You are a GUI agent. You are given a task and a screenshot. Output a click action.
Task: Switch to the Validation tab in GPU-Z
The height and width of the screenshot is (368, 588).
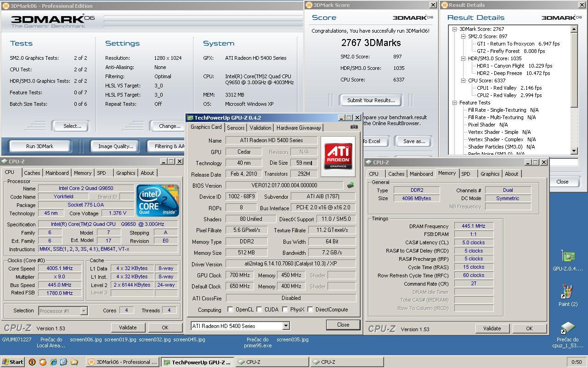point(260,128)
